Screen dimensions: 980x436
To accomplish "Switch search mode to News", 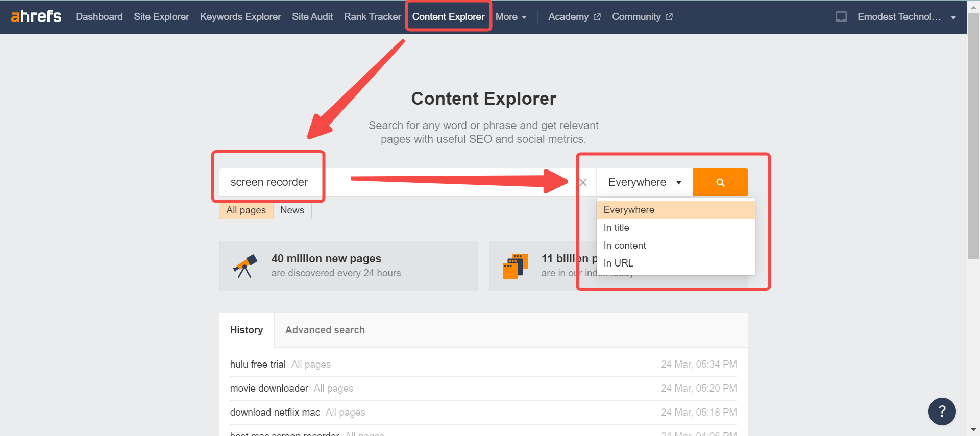I will click(292, 210).
